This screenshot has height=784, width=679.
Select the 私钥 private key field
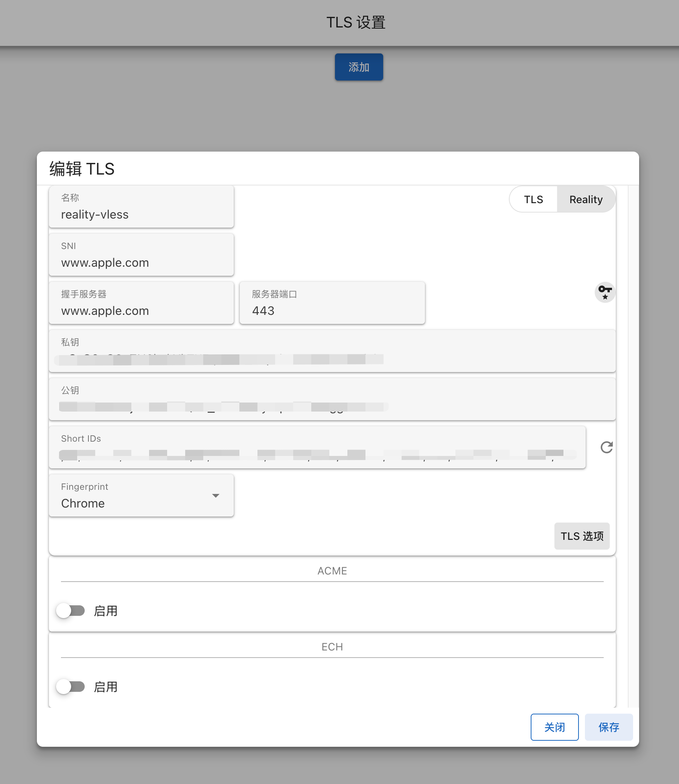point(332,351)
